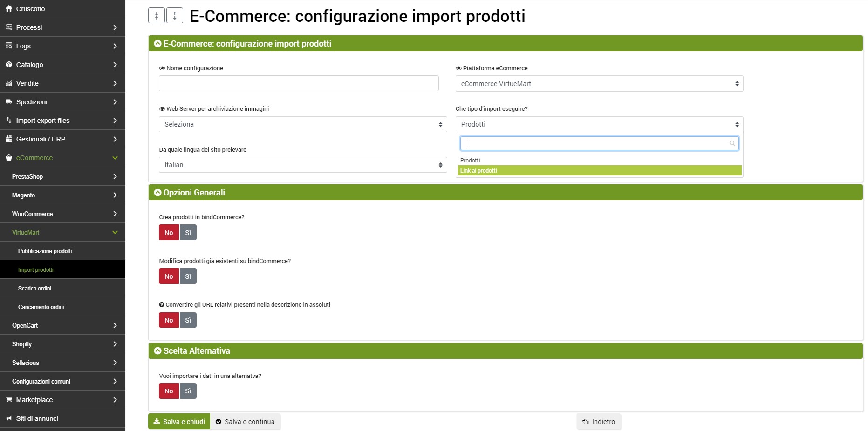This screenshot has height=431, width=868.
Task: Open Web Server per archiviazione immagini dropdown
Action: pos(302,124)
